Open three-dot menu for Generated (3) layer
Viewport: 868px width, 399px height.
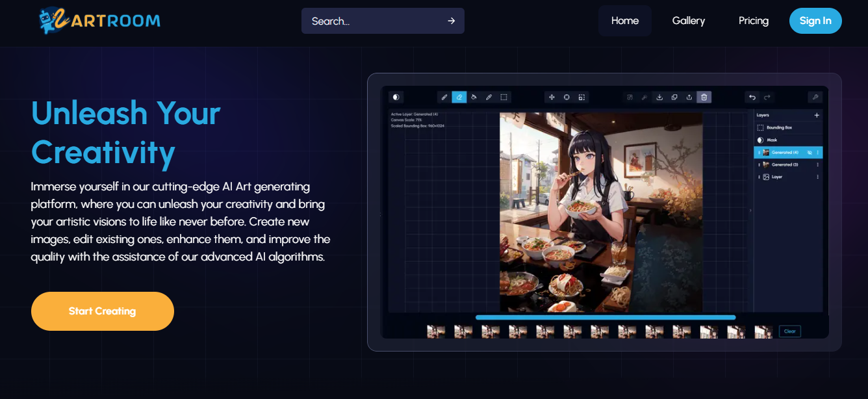(x=818, y=164)
